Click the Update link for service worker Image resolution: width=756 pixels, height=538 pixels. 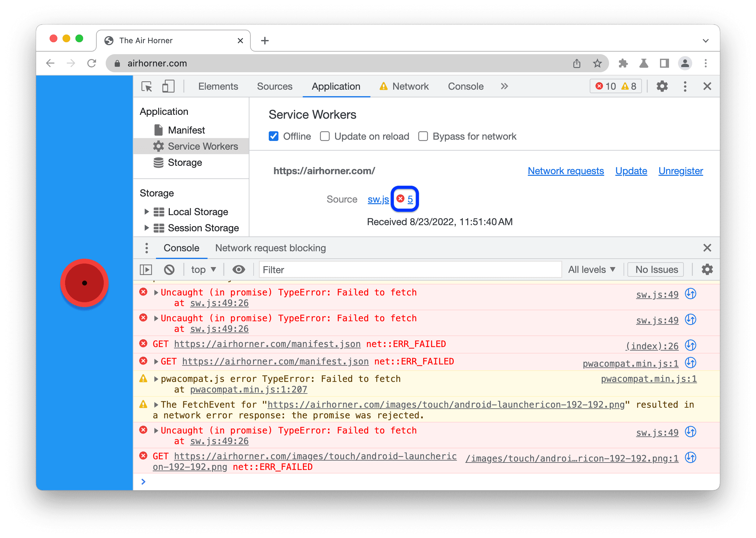pyautogui.click(x=631, y=171)
